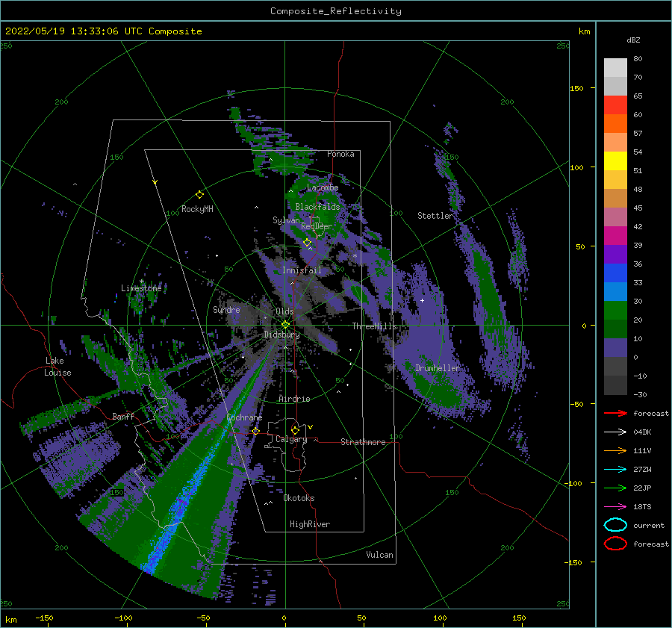The width and height of the screenshot is (672, 628).
Task: Click the red 65 dBZ legend swatch
Action: 615,105
